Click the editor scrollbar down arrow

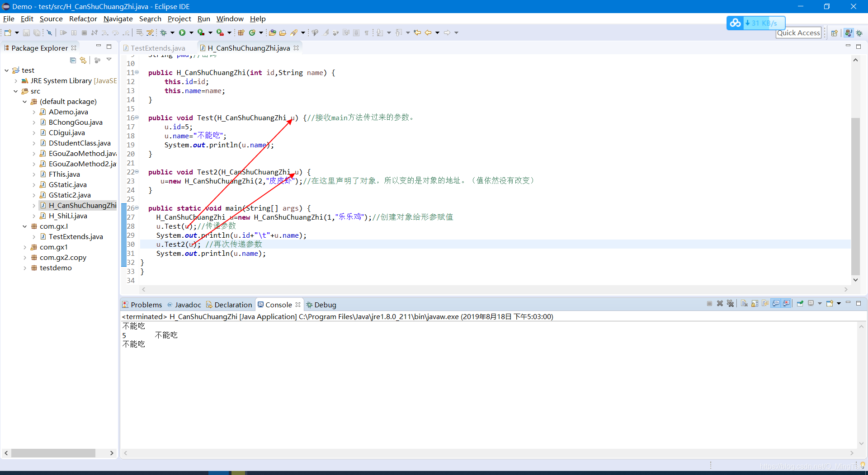(x=855, y=280)
